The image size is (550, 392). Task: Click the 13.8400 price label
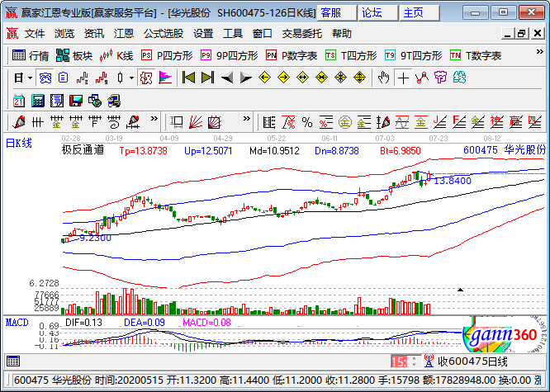tap(453, 181)
